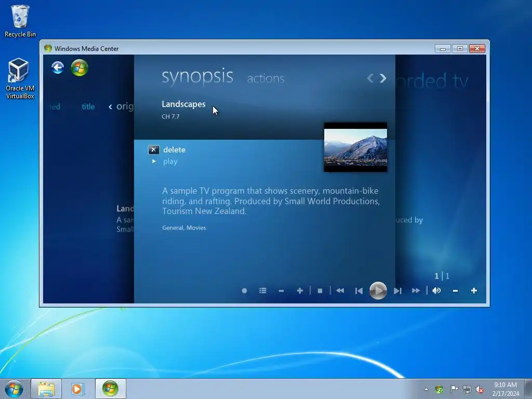The width and height of the screenshot is (532, 399).
Task: Click the small play triangle beside play
Action: coord(154,161)
